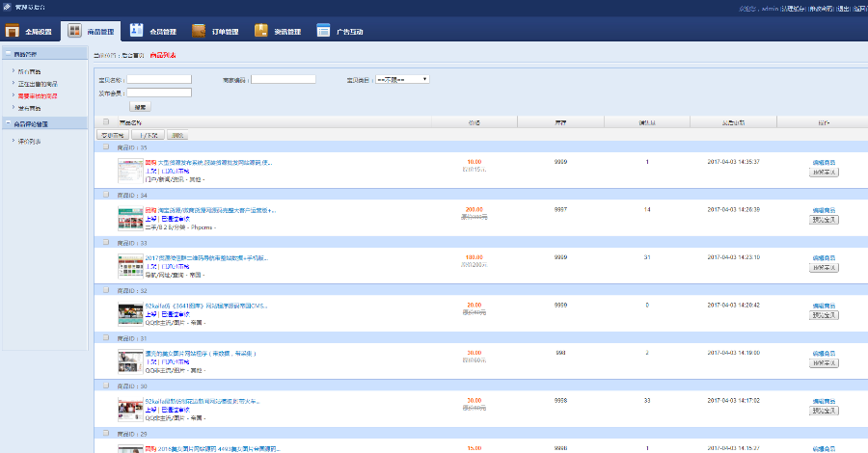Toggle the select-all checkbox in table header
Image resolution: width=868 pixels, height=453 pixels.
click(x=106, y=122)
